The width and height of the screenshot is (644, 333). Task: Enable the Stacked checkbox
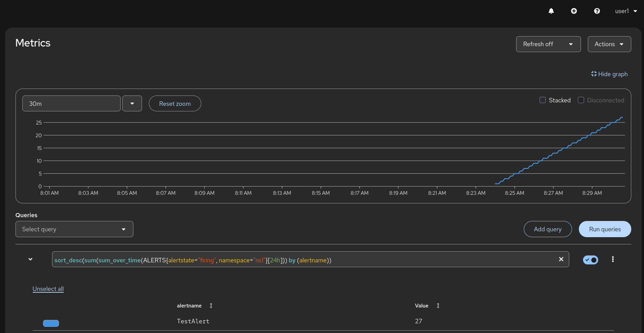tap(543, 100)
